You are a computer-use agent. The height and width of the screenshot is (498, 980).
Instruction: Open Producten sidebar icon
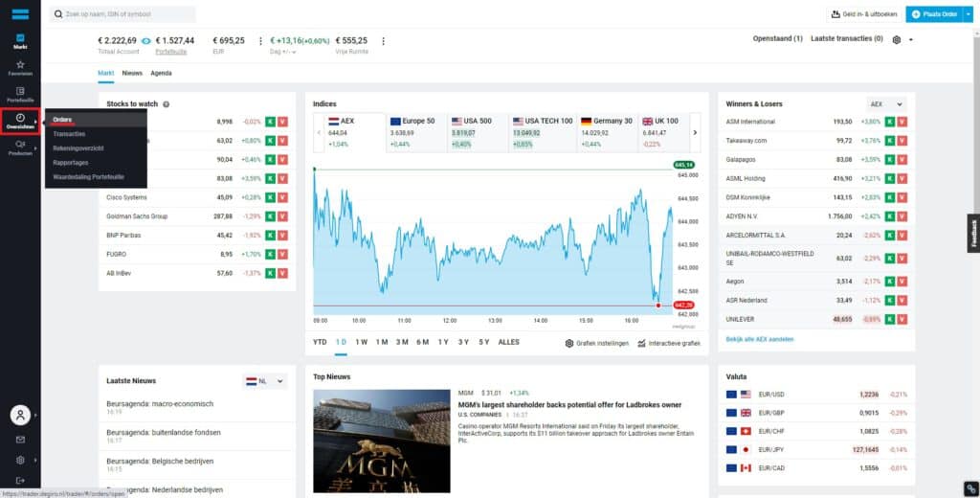20,147
